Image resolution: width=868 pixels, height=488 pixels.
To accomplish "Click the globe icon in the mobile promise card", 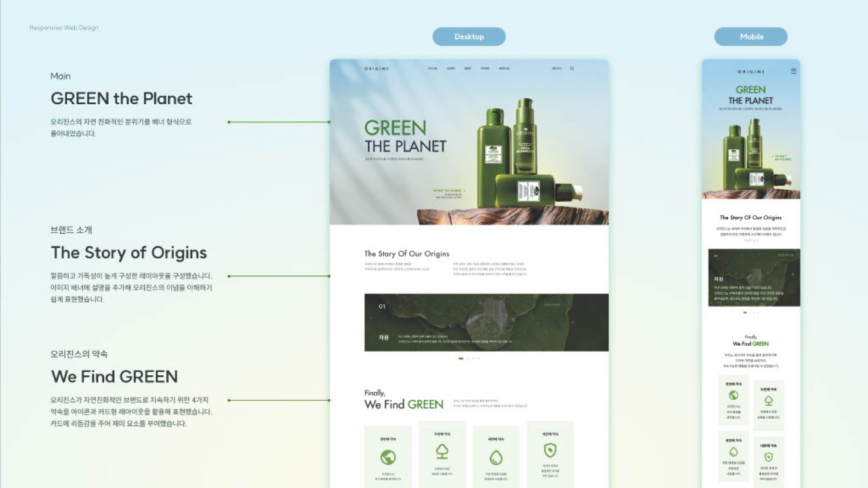I will tap(734, 395).
